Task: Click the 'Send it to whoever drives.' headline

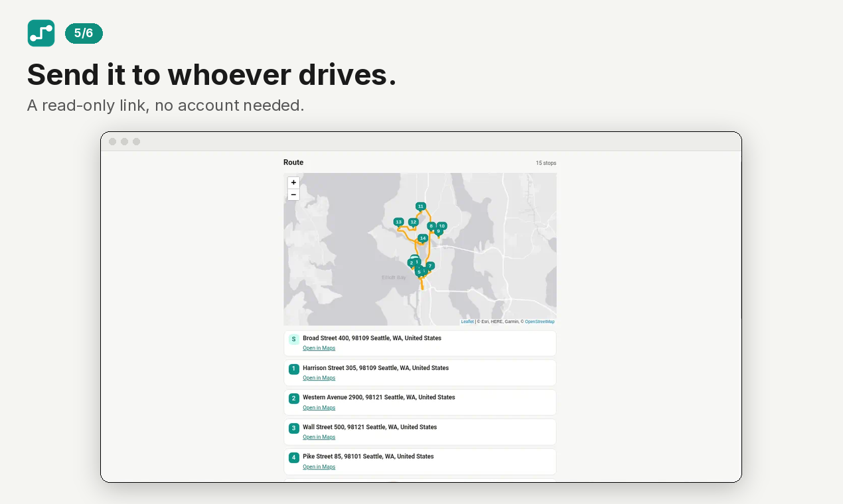Action: (x=212, y=75)
